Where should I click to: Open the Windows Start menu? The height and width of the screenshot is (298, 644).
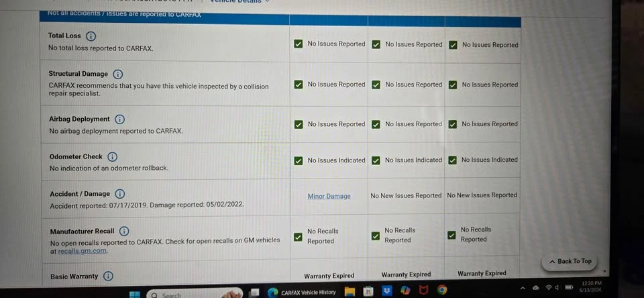134,294
